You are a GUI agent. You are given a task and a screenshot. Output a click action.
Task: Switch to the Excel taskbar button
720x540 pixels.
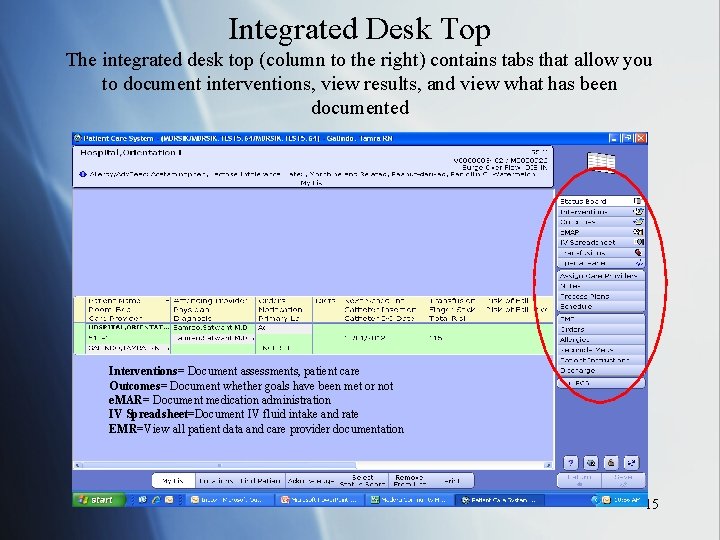pos(411,500)
